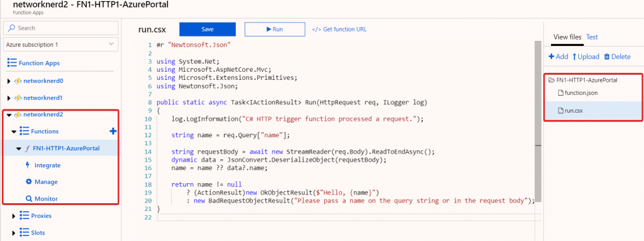Click the search magnifier icon
The image size is (644, 241).
click(x=11, y=28)
